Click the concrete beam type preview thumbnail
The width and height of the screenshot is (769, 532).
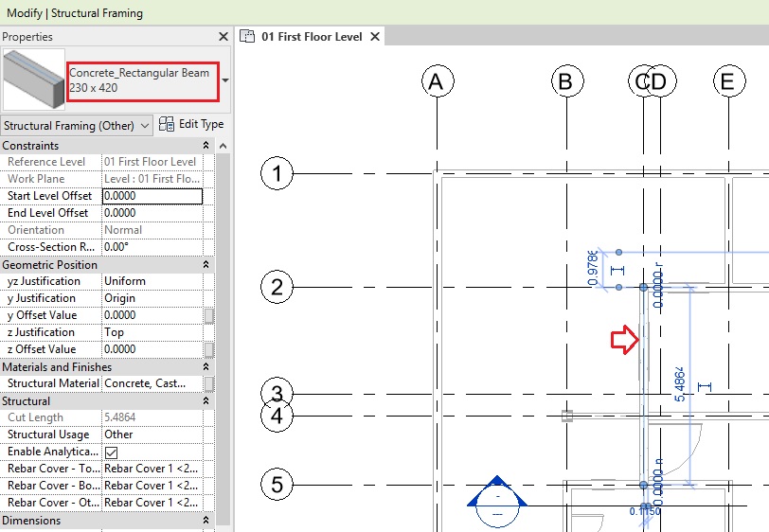pos(33,80)
